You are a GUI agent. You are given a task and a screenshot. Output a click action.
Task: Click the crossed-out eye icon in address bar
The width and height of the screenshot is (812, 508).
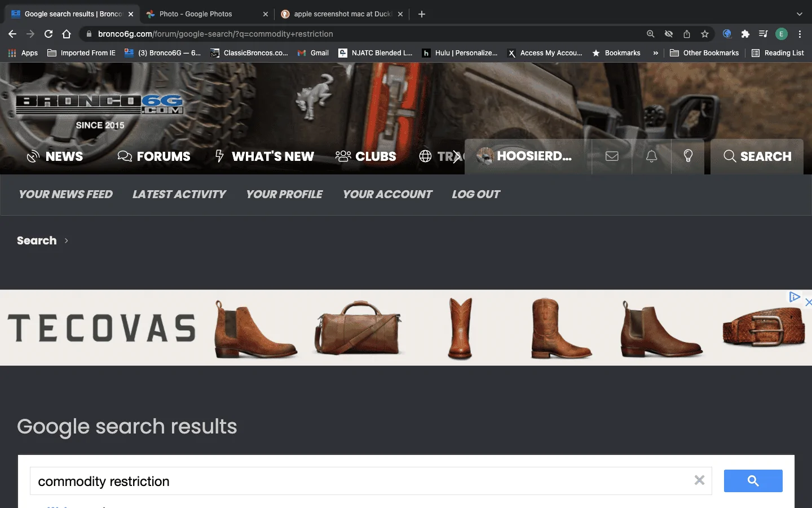(x=669, y=34)
